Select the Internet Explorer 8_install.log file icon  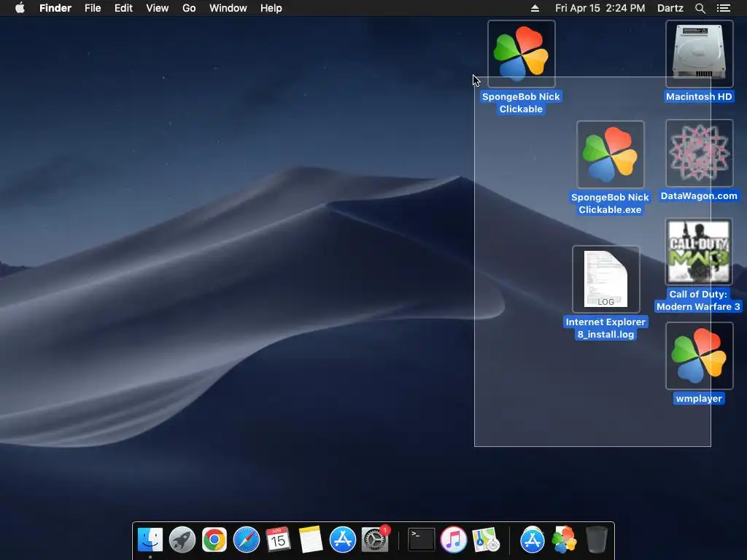pyautogui.click(x=606, y=279)
